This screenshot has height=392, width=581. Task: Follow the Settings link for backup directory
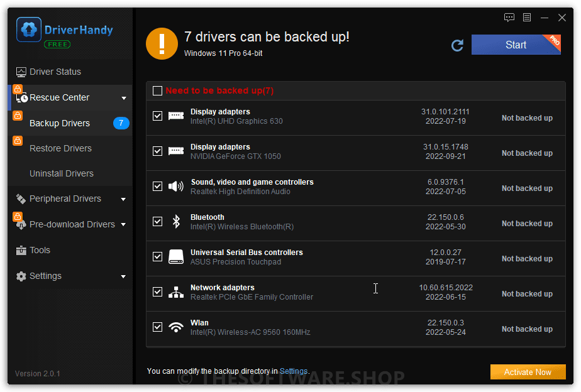click(294, 371)
